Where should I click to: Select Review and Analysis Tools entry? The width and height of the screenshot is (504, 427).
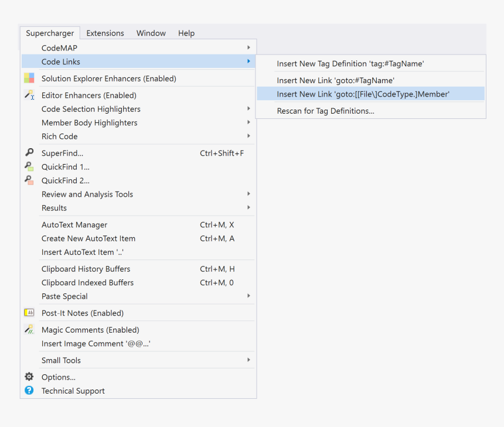(x=138, y=194)
